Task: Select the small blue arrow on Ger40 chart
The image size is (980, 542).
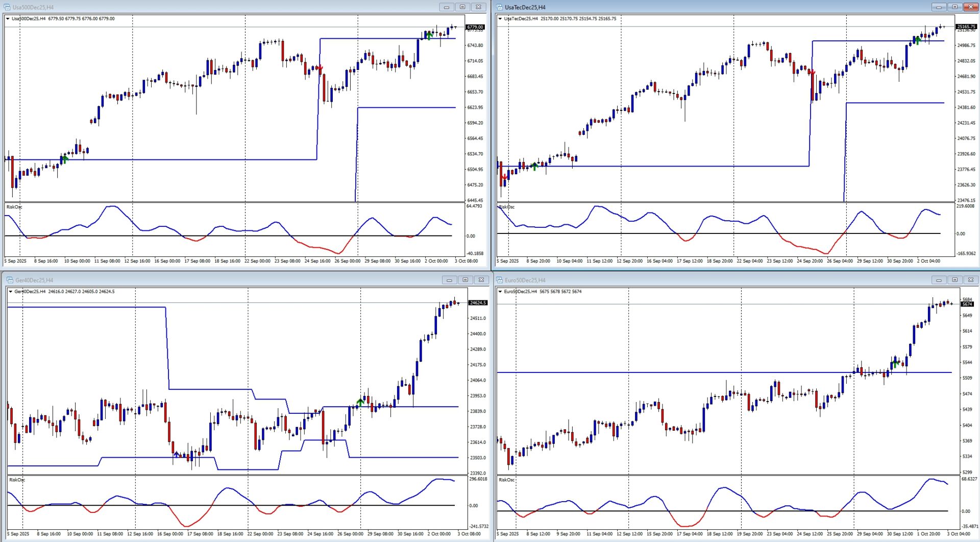Action: click(x=177, y=454)
